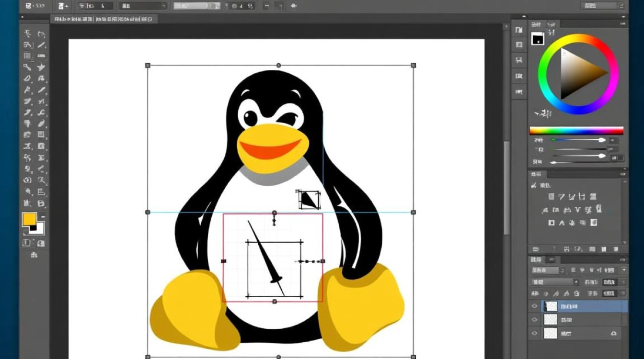The image size is (644, 359).
Task: Toggle visibility of the bottom locked layer
Action: click(534, 333)
